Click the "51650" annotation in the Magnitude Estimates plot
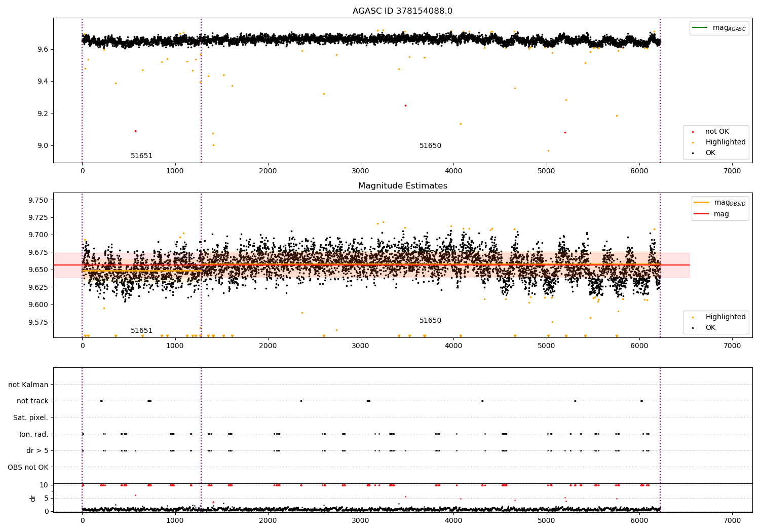This screenshot has height=532, width=760. pyautogui.click(x=430, y=321)
